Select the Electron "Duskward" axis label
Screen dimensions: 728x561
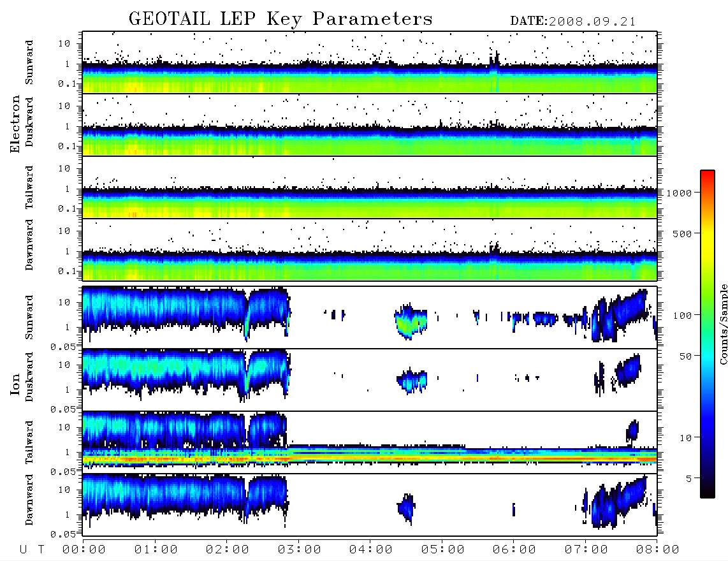coord(29,122)
